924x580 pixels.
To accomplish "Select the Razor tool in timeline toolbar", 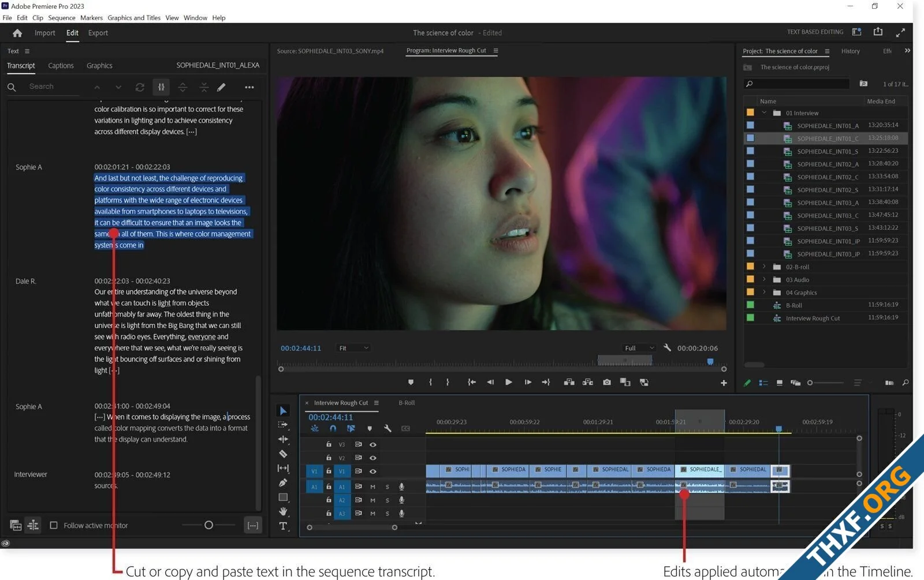I will (283, 452).
